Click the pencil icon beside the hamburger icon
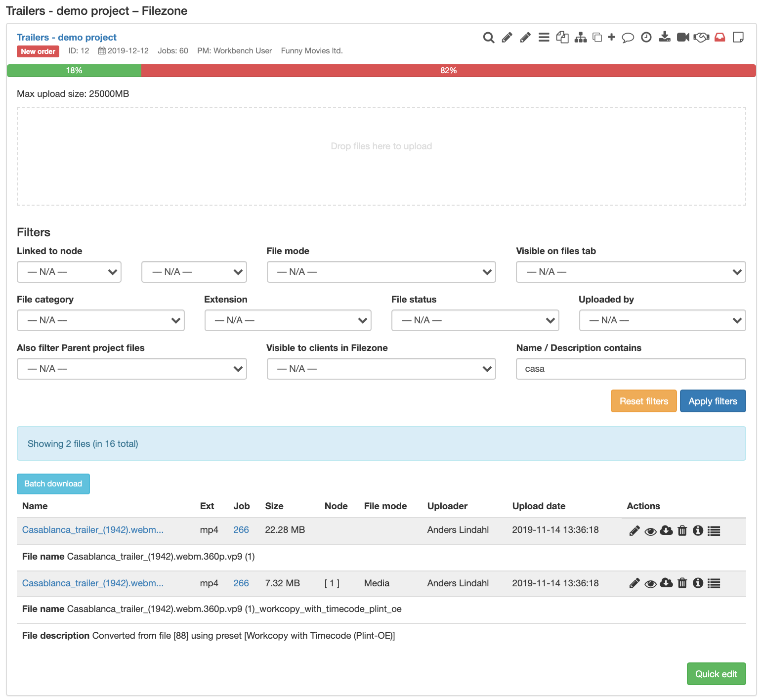The image size is (761, 700). point(525,38)
